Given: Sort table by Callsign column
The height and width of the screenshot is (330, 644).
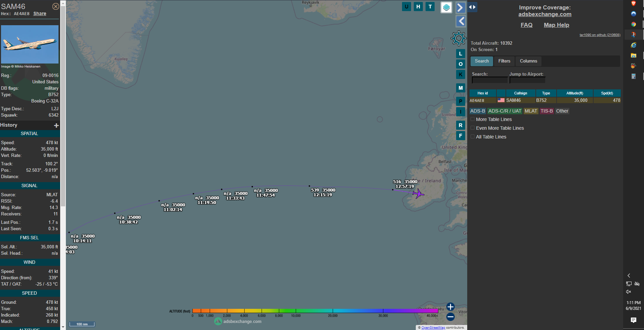Looking at the screenshot, I should point(520,93).
